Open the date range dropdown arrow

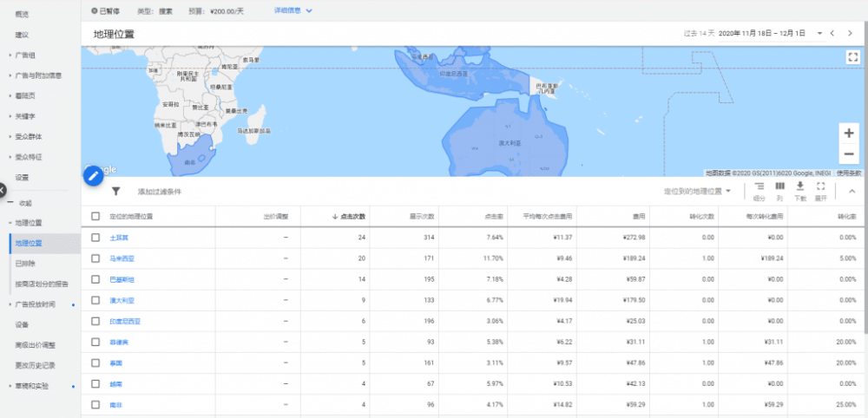[819, 33]
